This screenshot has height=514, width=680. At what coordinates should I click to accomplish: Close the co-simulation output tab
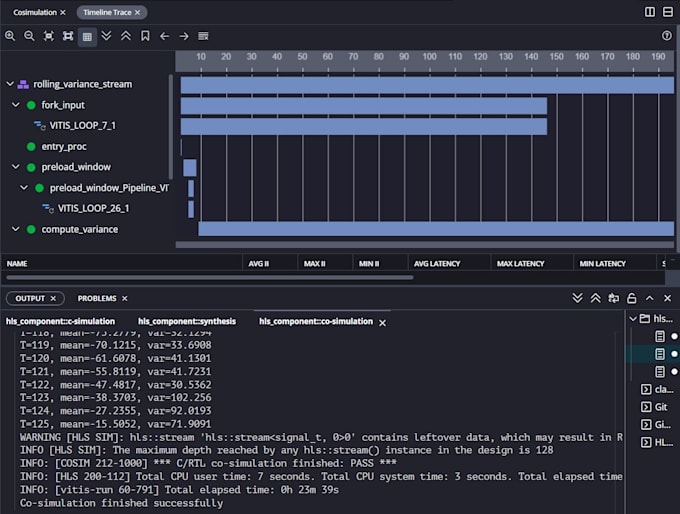382,323
